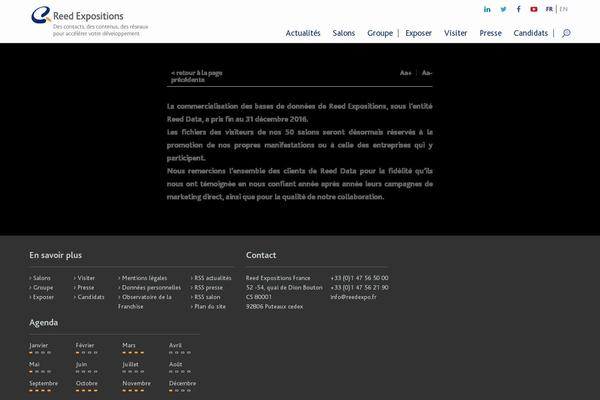The height and width of the screenshot is (400, 600).
Task: Click the 92806 Puteaux cedex text
Action: click(274, 307)
